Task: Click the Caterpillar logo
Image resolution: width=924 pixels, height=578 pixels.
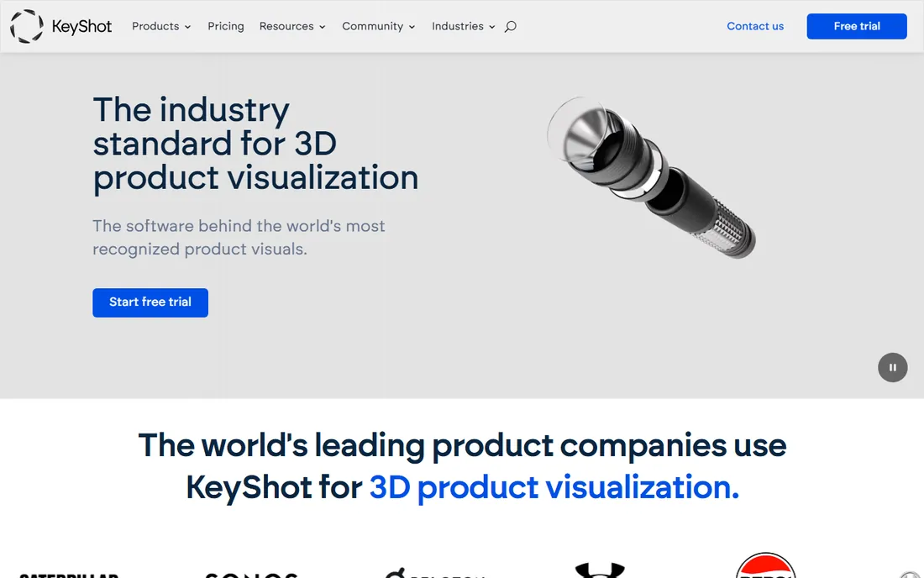Action: [69, 575]
